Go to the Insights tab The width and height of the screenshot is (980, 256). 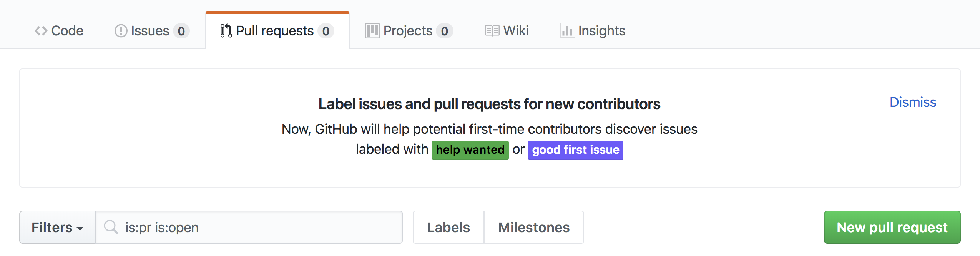click(592, 31)
